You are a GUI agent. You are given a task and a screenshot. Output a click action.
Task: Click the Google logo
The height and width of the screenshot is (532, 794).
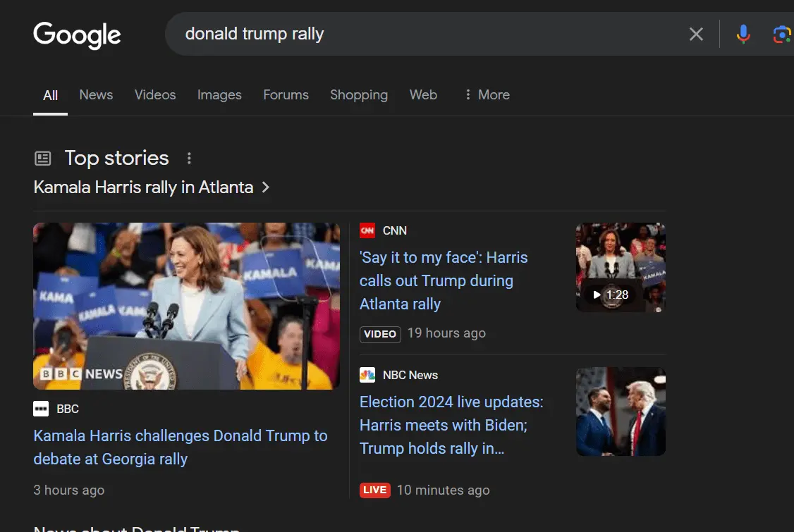(x=77, y=35)
